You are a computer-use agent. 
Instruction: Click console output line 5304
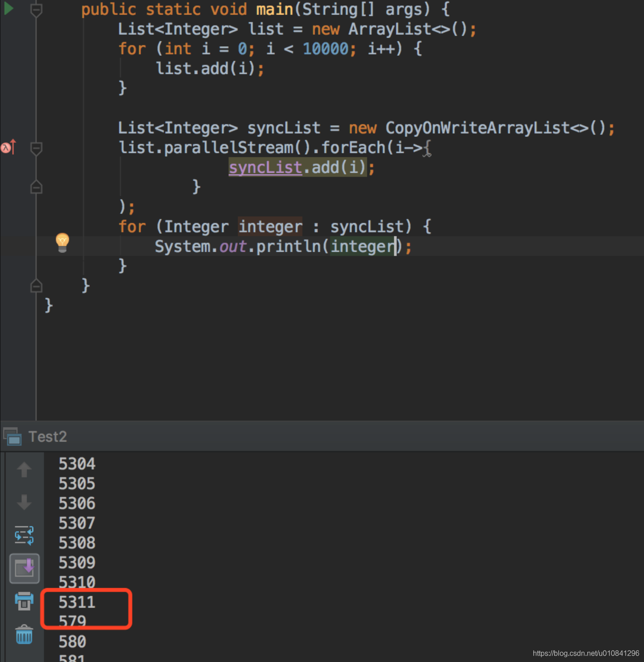tap(77, 464)
